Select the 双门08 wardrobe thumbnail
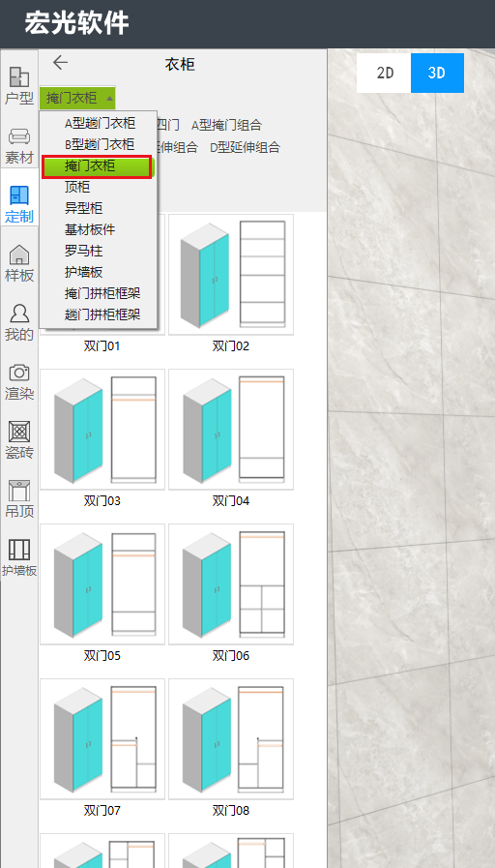The image size is (495, 868). click(x=231, y=739)
